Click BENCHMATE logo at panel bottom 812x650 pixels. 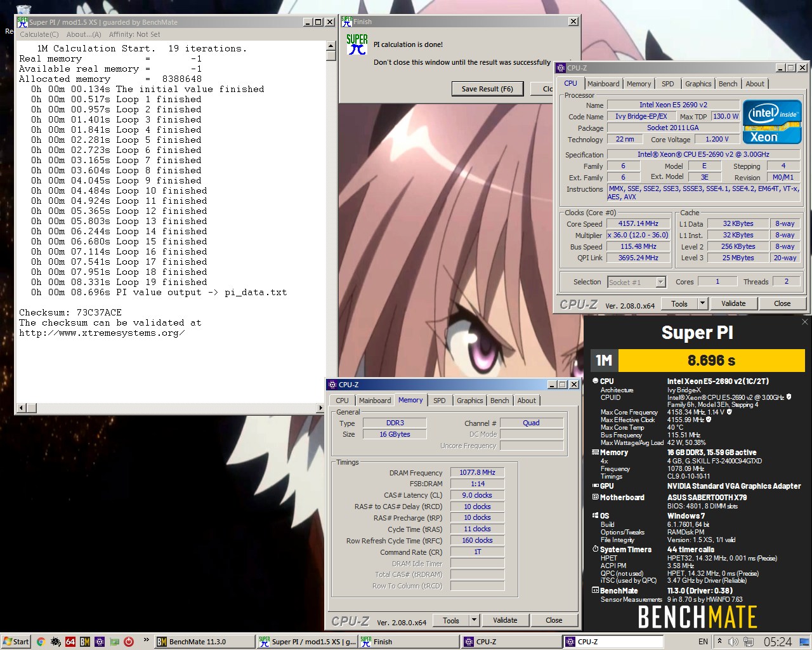[x=697, y=617]
